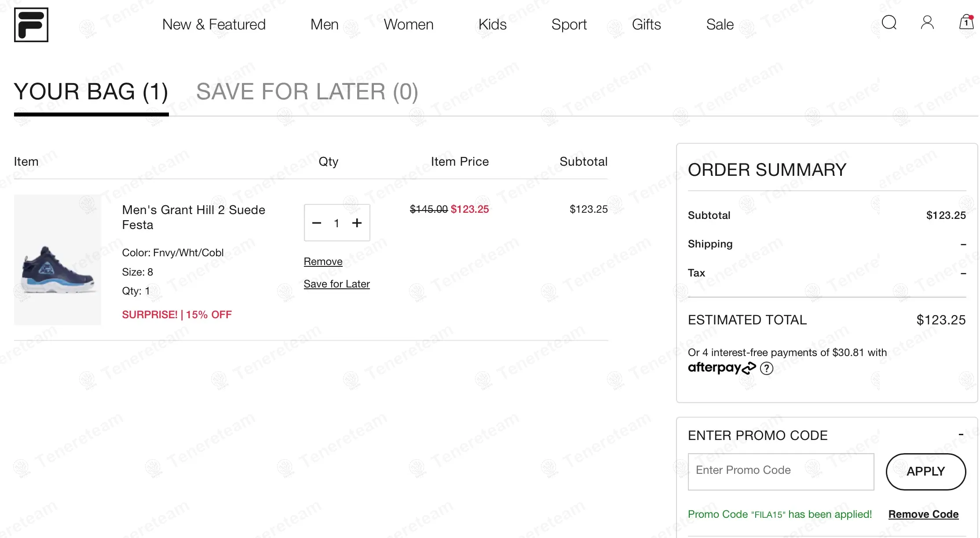980x538 pixels.
Task: Click the Afterpay info question mark
Action: pos(767,368)
